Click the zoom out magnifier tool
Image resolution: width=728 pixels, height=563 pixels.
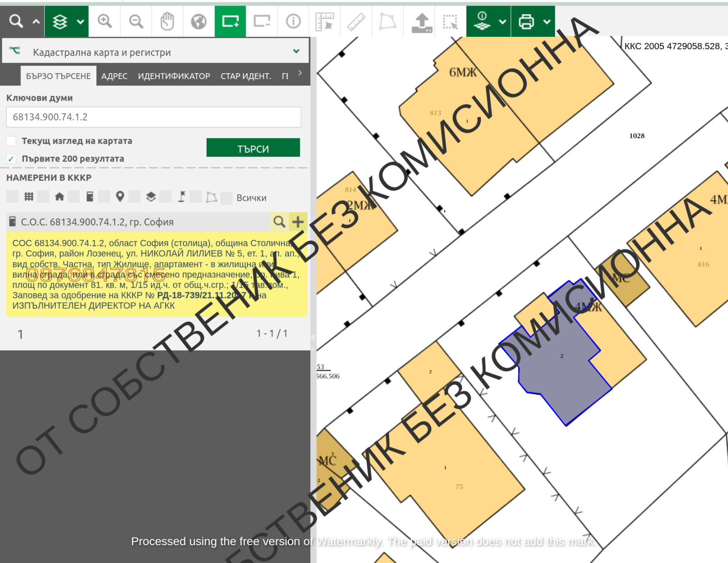(136, 21)
